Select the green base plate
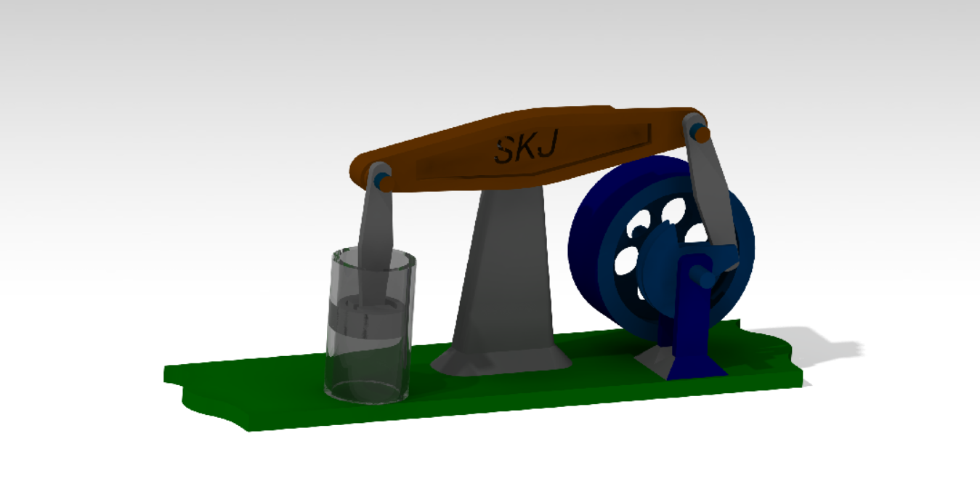The image size is (980, 484). click(x=482, y=376)
